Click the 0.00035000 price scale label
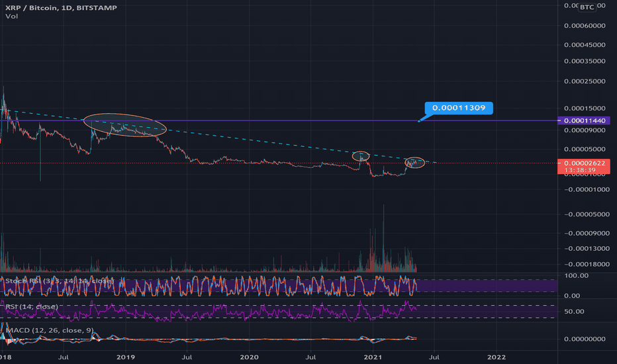The image size is (617, 364). [x=585, y=61]
